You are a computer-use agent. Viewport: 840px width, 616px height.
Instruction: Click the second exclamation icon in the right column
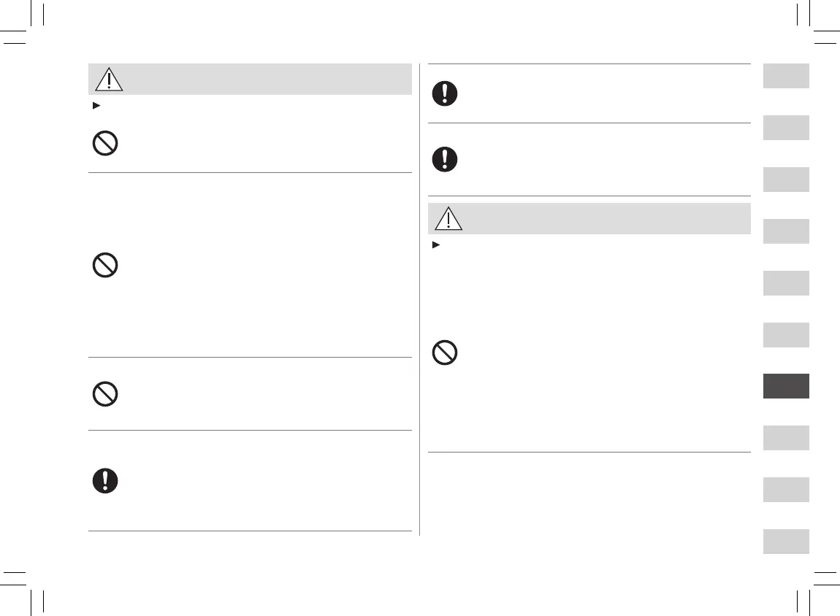click(x=445, y=159)
